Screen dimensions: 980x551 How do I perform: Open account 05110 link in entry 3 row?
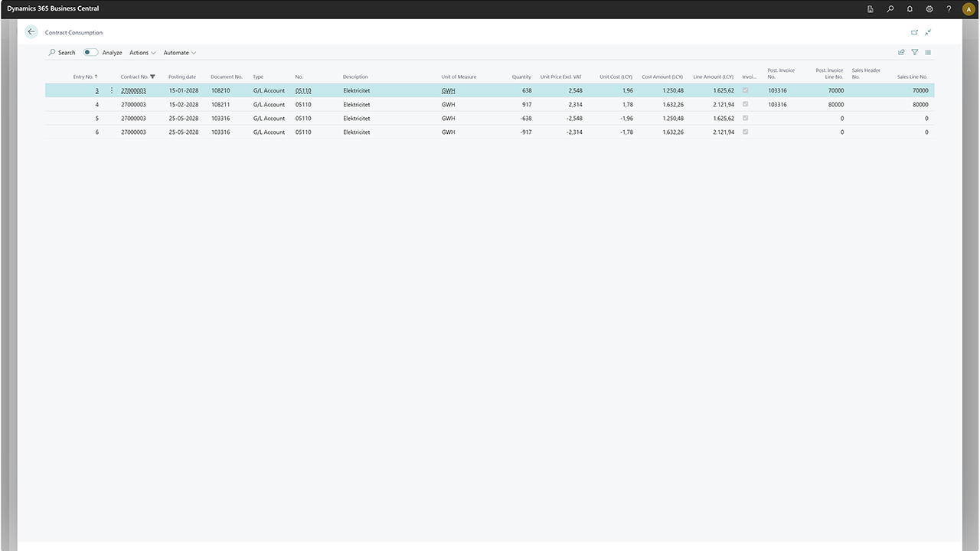click(303, 90)
